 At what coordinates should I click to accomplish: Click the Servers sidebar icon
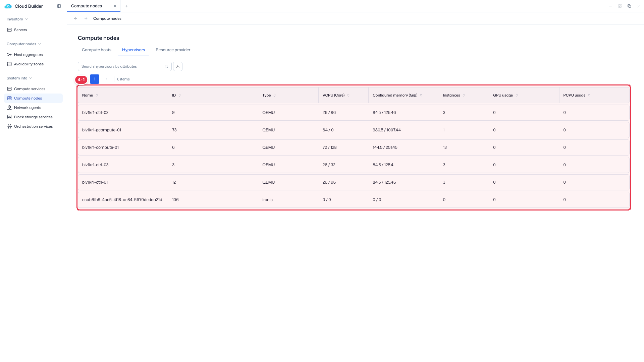tap(9, 30)
